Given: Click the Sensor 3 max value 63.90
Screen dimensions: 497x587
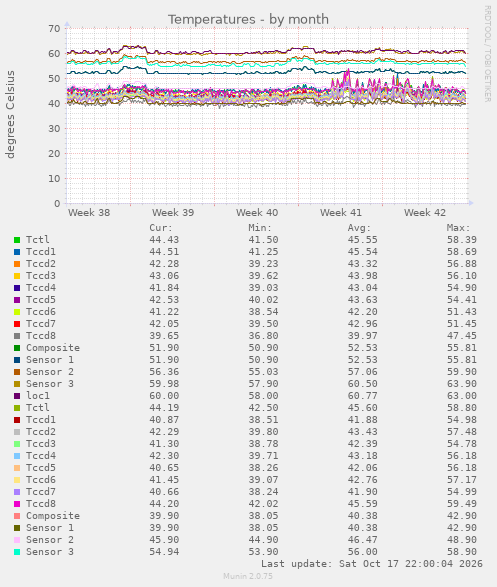Looking at the screenshot, I should tap(462, 384).
